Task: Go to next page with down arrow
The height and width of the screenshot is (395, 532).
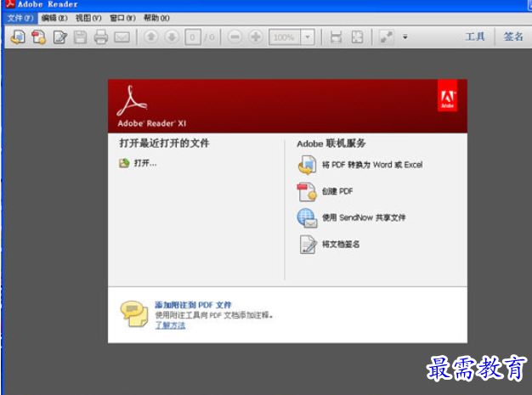Action: [x=172, y=37]
